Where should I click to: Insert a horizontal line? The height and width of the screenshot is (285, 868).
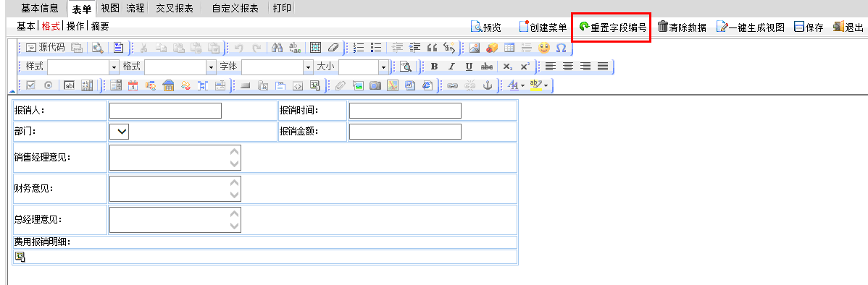pos(527,48)
